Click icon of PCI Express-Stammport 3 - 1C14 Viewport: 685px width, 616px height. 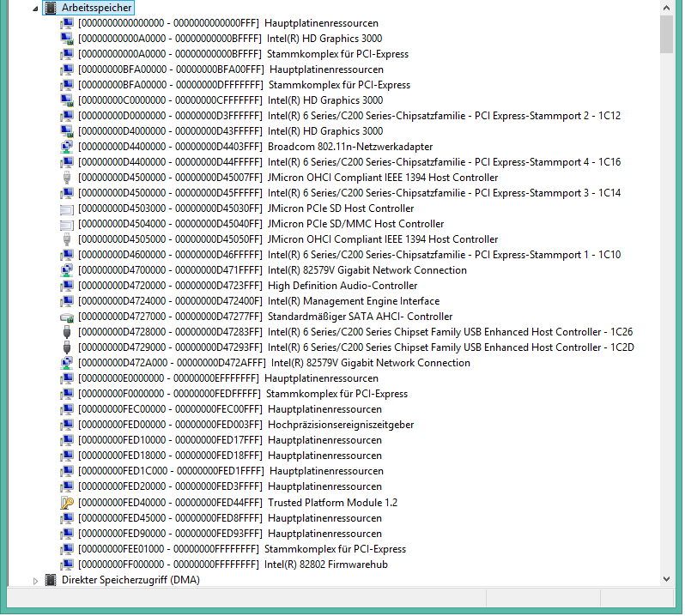[67, 193]
